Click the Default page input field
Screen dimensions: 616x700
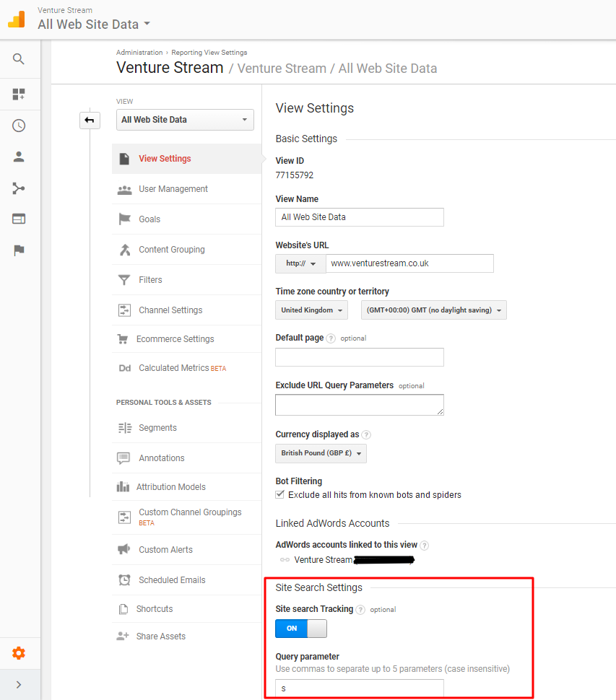coord(360,357)
